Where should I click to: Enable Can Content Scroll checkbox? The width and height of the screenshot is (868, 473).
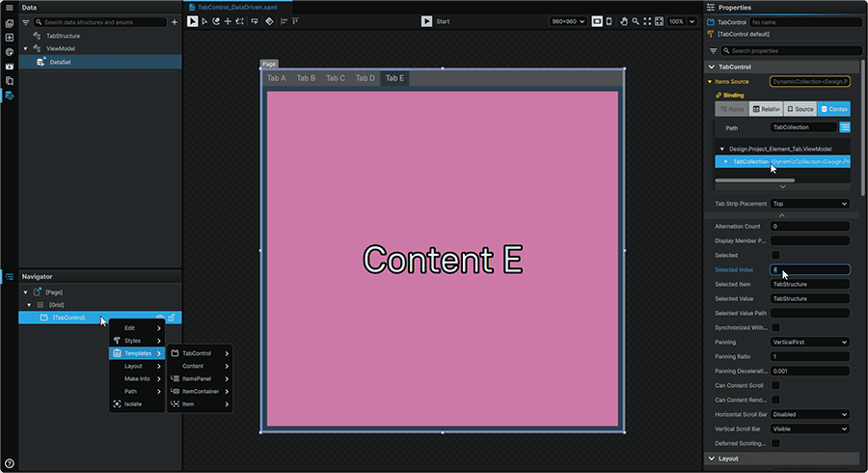775,385
